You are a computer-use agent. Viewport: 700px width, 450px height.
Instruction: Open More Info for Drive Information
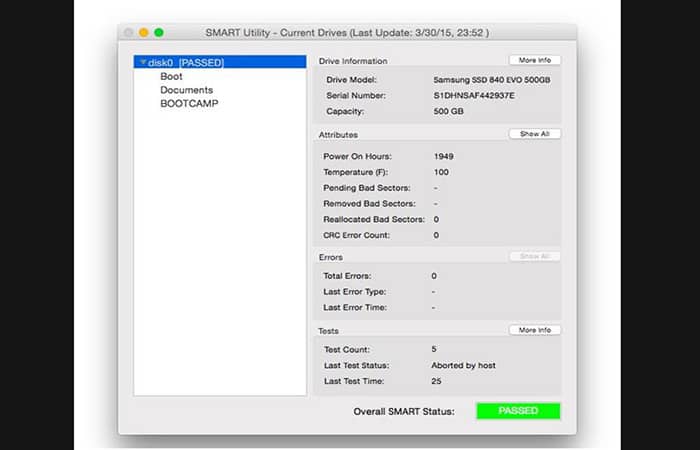[535, 60]
